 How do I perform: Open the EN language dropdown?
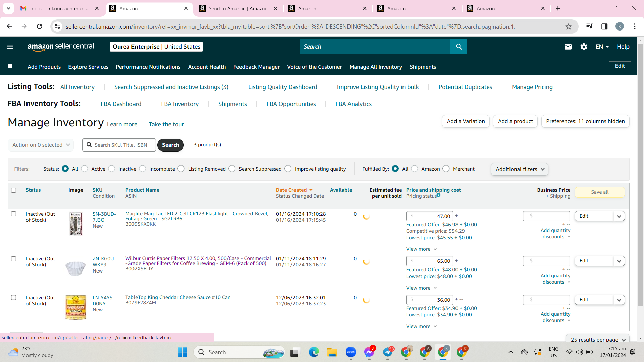602,47
